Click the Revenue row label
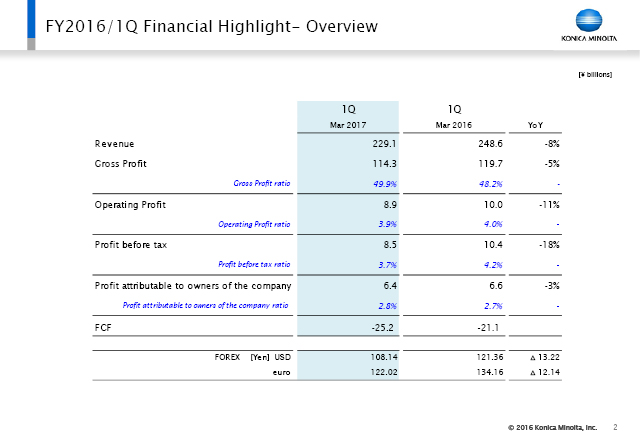 click(114, 145)
